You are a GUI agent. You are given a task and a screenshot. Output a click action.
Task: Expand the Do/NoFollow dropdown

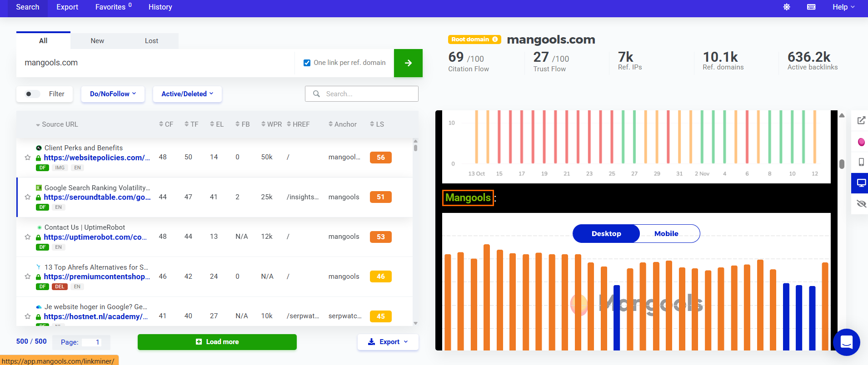click(x=113, y=94)
